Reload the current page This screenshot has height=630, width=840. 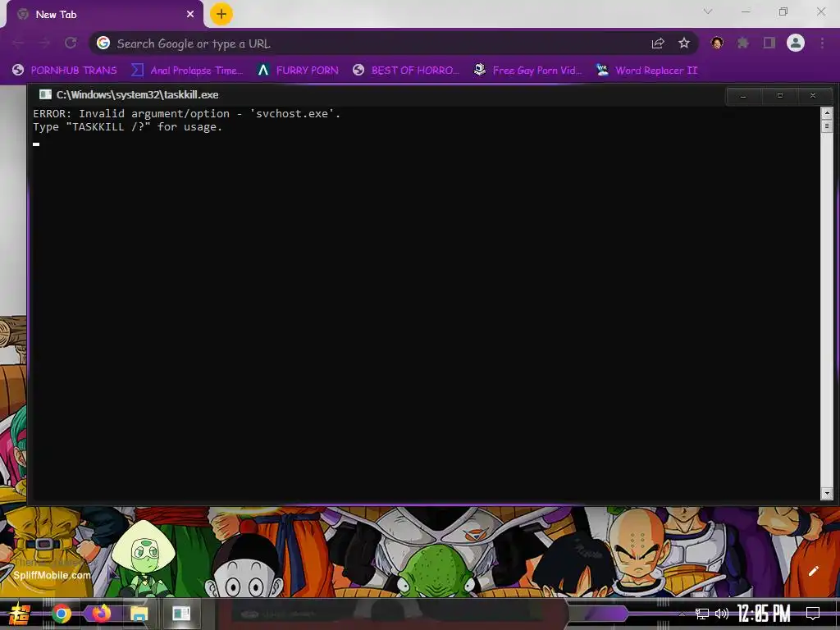71,43
